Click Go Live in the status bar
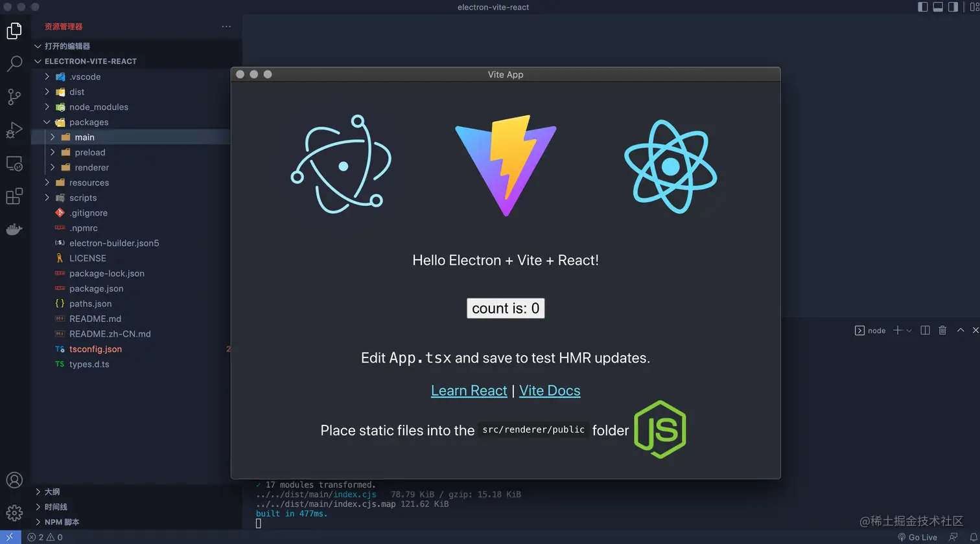This screenshot has height=544, width=980. click(917, 537)
